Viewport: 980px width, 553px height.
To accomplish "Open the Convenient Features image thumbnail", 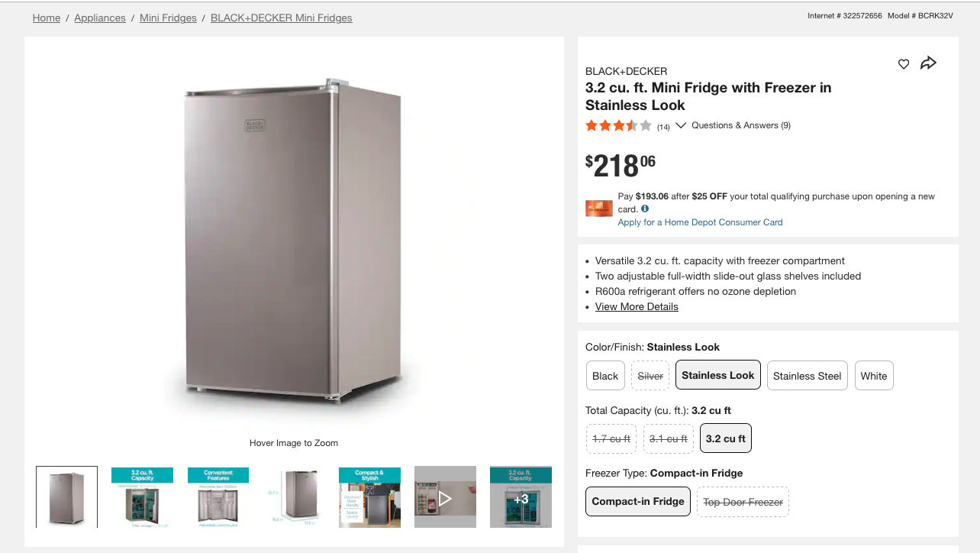I will (218, 497).
